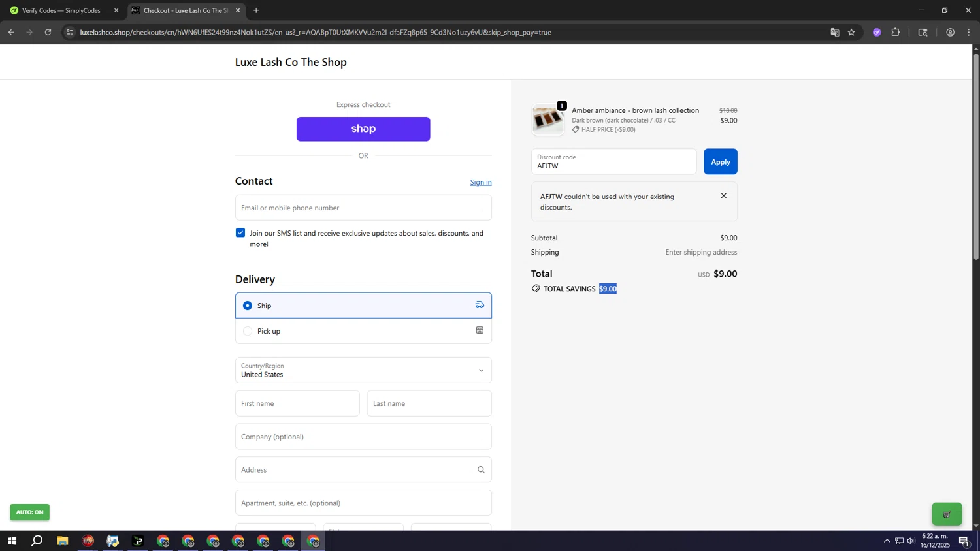Click the Sign in link
Image resolution: width=980 pixels, height=551 pixels.
(481, 182)
